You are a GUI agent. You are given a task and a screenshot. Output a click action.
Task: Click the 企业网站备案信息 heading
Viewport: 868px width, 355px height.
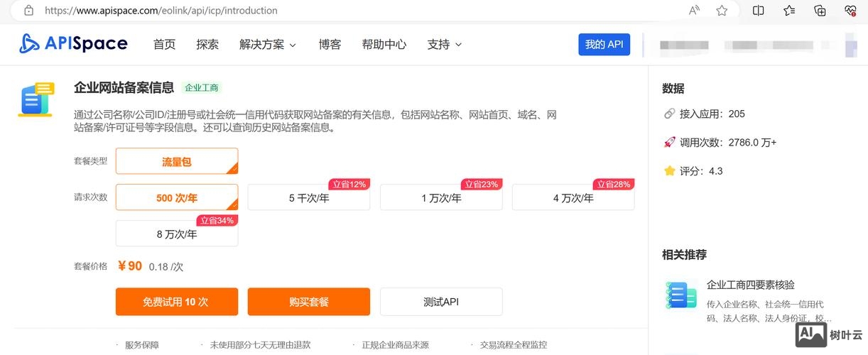[x=124, y=87]
